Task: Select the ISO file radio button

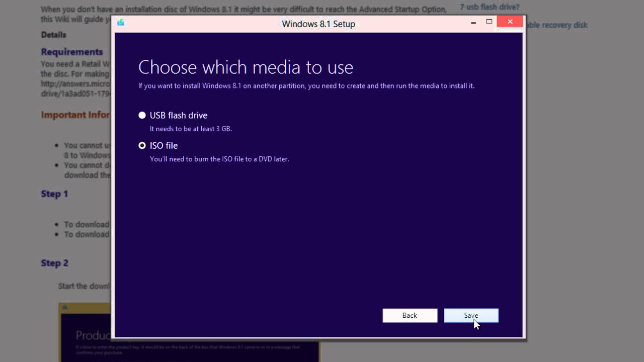Action: [142, 145]
